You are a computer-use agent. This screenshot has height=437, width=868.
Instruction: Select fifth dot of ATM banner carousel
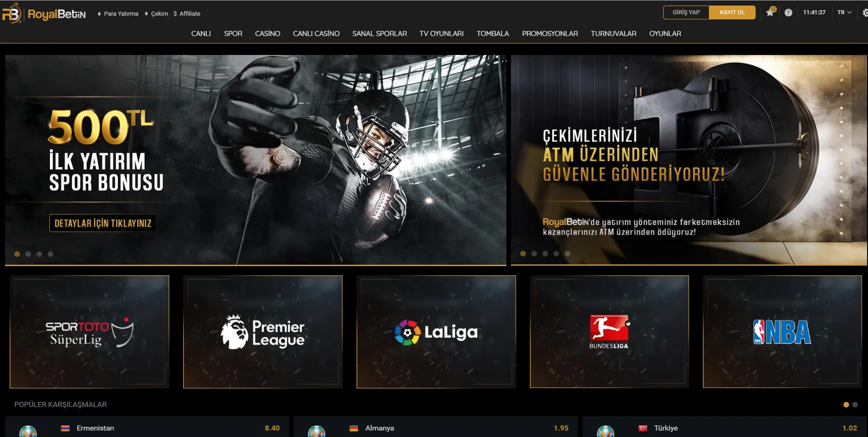click(x=567, y=254)
